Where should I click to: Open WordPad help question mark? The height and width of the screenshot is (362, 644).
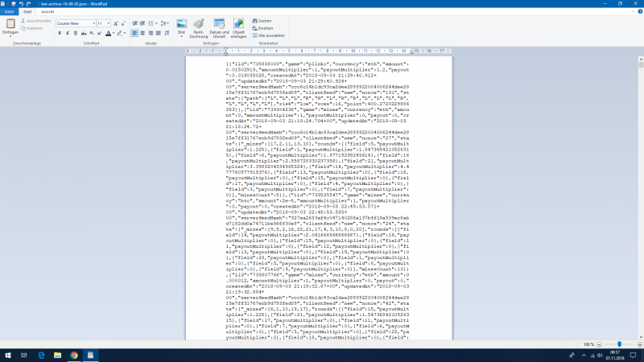(x=640, y=12)
